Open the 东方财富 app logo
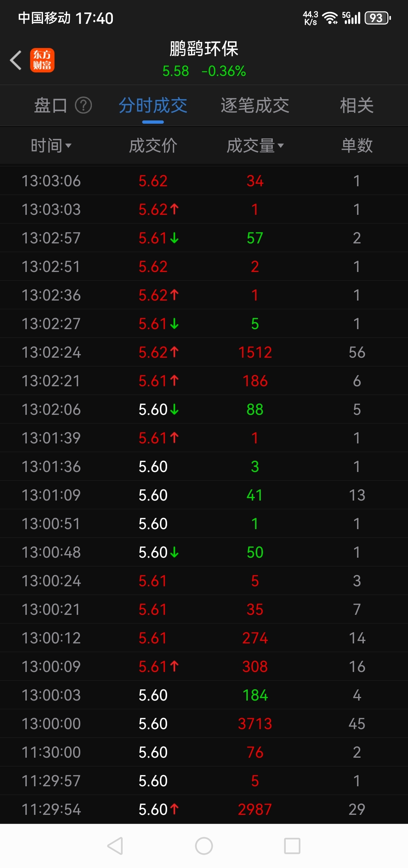Screen dimensions: 408x868 [42, 60]
